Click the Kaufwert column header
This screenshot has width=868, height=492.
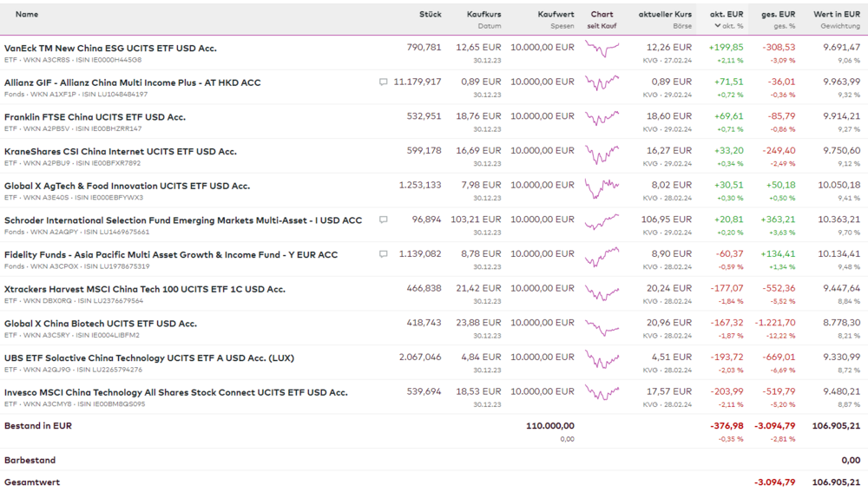tap(556, 15)
